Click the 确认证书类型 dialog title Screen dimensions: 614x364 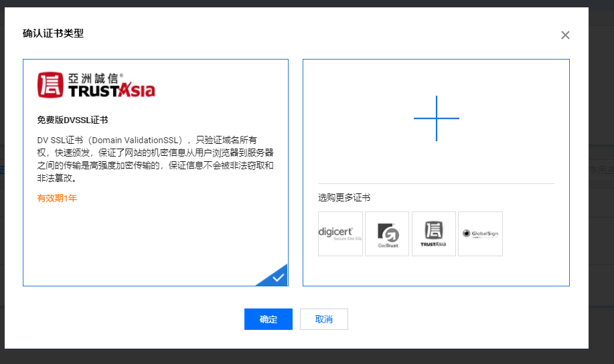coord(54,33)
